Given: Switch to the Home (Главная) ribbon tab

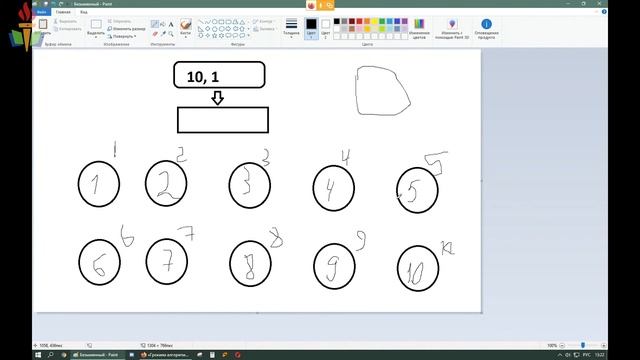Looking at the screenshot, I should pyautogui.click(x=63, y=12).
